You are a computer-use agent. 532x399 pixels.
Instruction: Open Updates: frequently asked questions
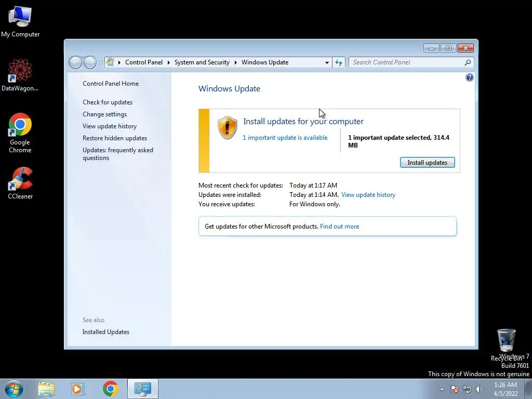(118, 154)
